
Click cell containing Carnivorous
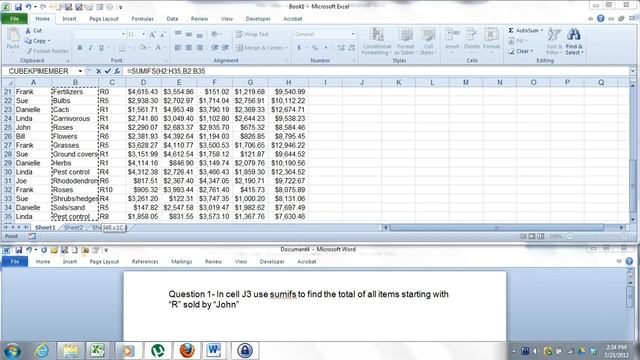pyautogui.click(x=75, y=118)
